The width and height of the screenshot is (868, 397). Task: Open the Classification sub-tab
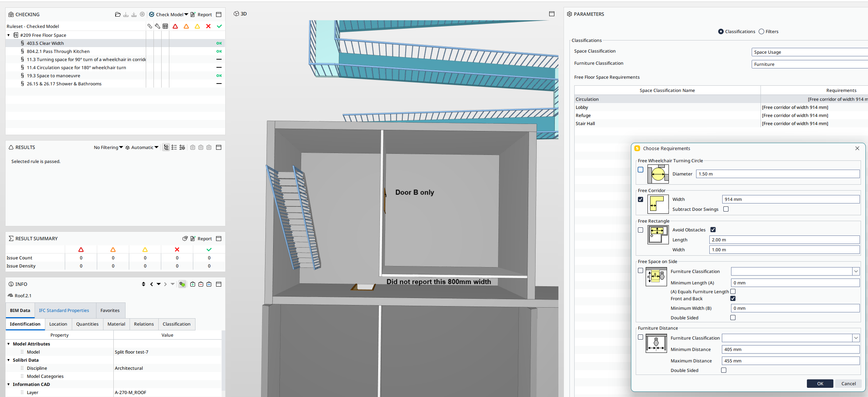(176, 324)
